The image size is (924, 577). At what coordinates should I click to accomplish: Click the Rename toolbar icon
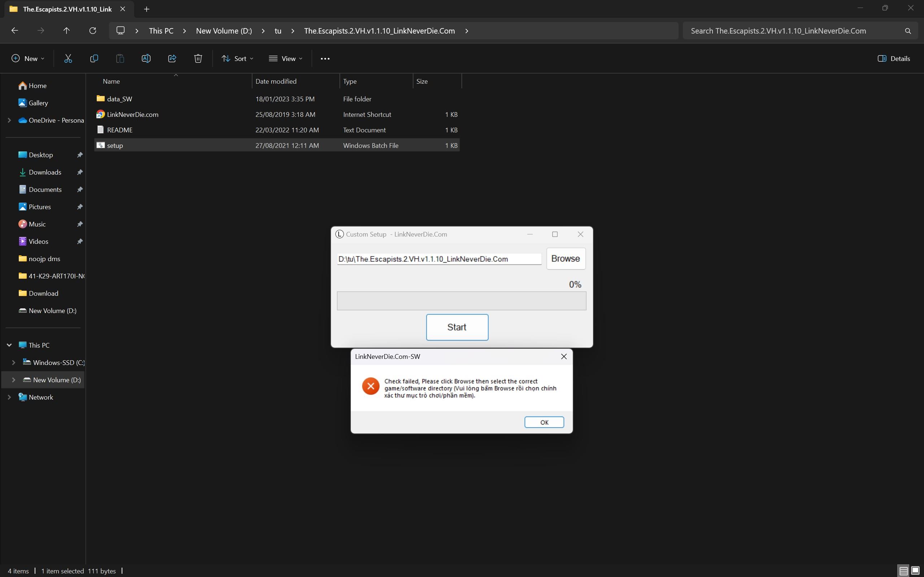click(x=146, y=58)
